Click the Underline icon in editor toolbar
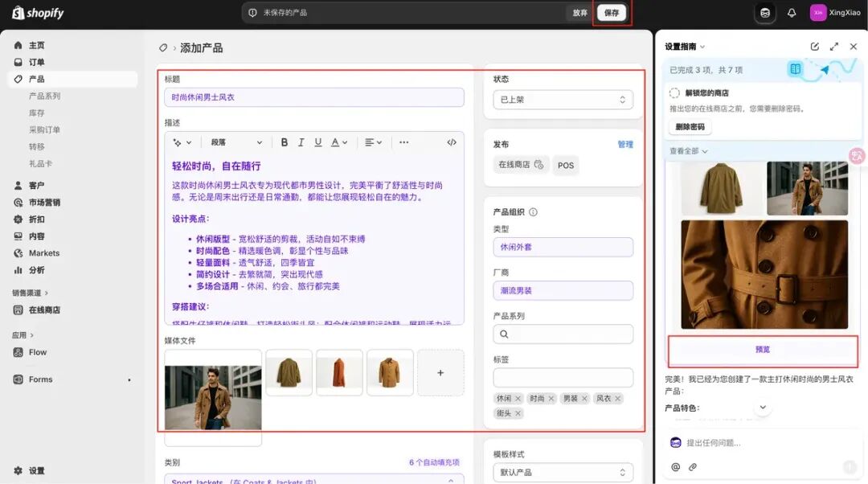The image size is (868, 484). pos(318,142)
